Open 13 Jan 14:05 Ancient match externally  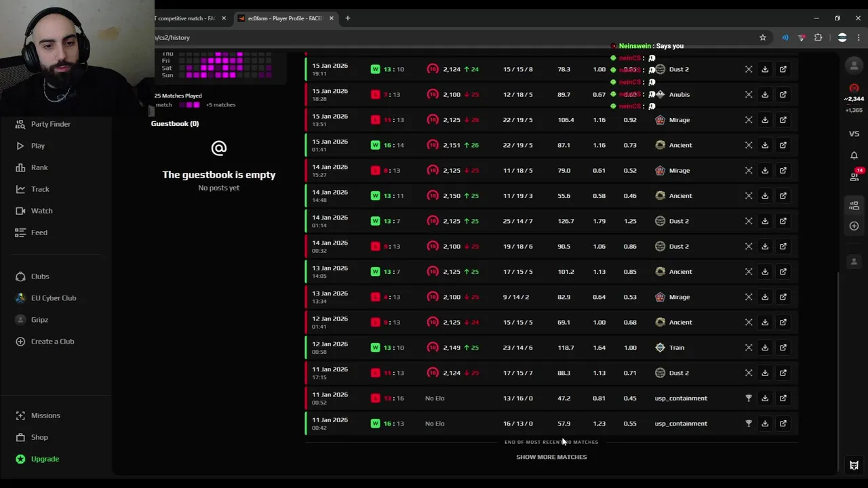pos(783,272)
